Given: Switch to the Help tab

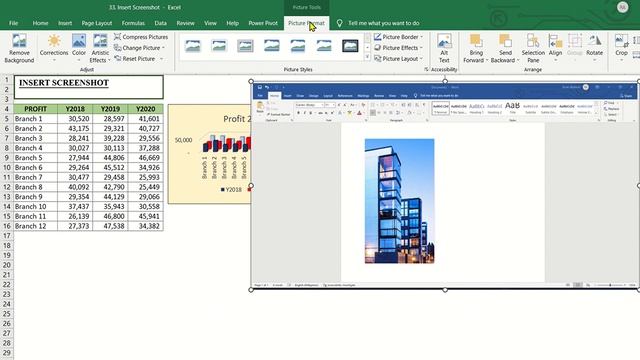Looking at the screenshot, I should pos(232,23).
